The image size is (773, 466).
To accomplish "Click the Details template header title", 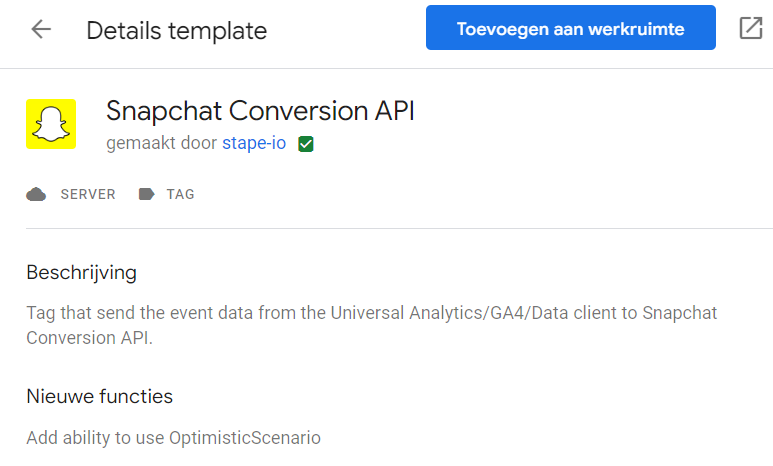I will (176, 31).
